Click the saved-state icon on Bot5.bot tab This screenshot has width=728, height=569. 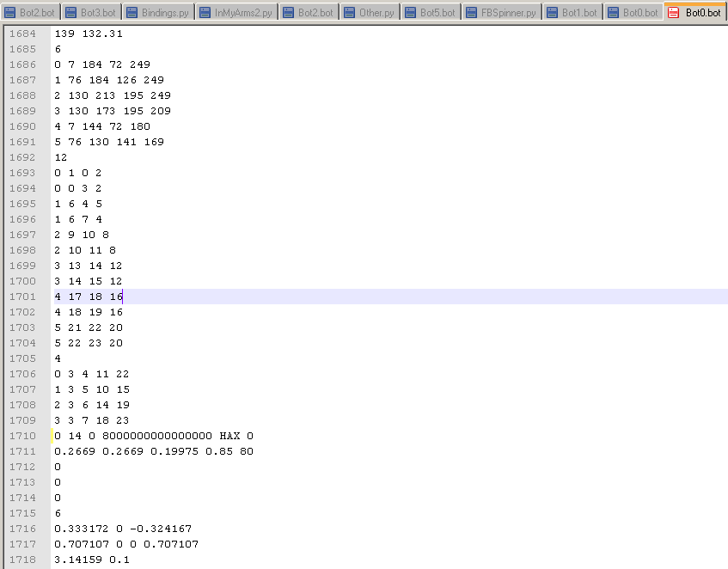[410, 13]
